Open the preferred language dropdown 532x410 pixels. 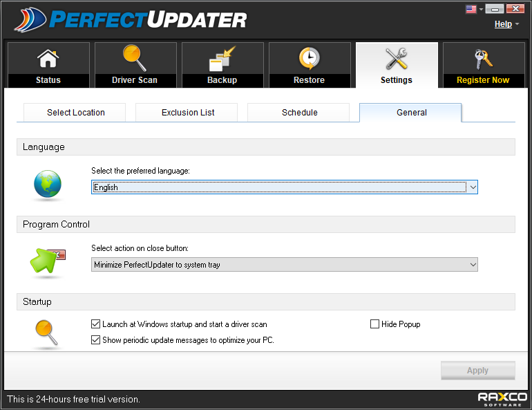(x=285, y=187)
